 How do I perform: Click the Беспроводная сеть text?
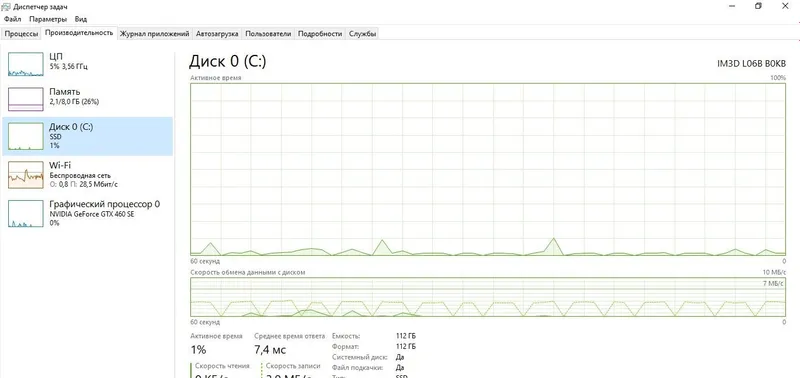point(80,175)
